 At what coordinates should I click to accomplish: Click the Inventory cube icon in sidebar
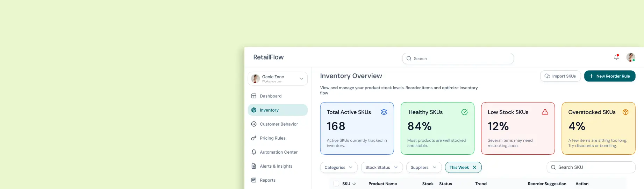point(254,110)
